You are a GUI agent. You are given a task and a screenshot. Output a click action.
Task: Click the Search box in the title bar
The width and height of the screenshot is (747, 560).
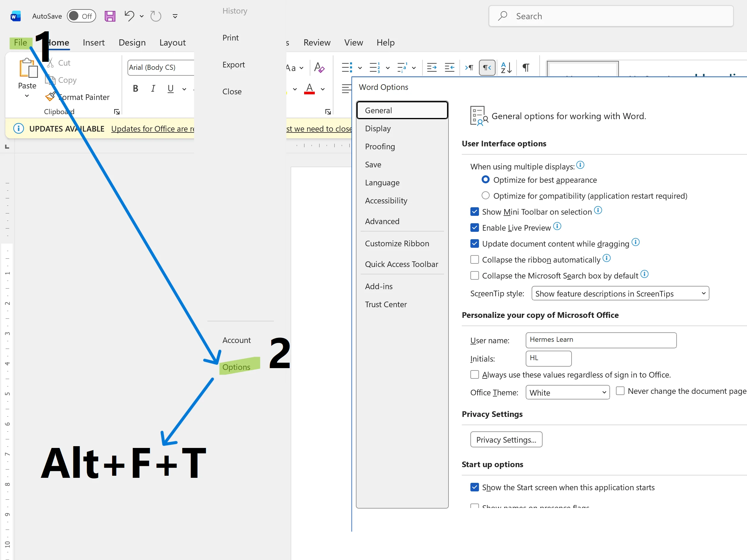(611, 16)
